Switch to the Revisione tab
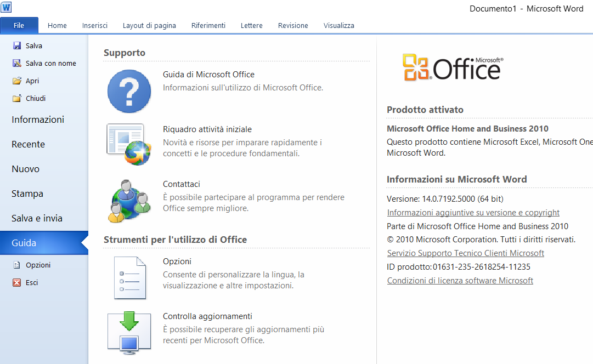 pyautogui.click(x=293, y=25)
